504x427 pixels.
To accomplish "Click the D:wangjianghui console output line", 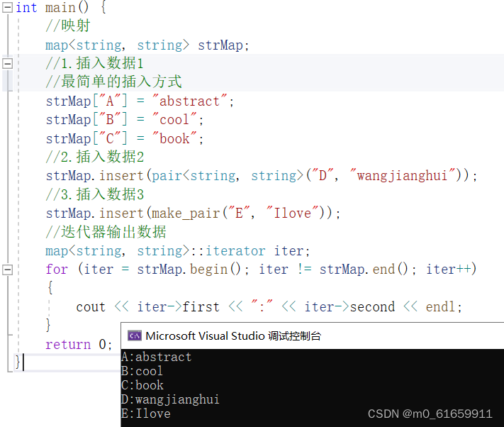I will (170, 399).
